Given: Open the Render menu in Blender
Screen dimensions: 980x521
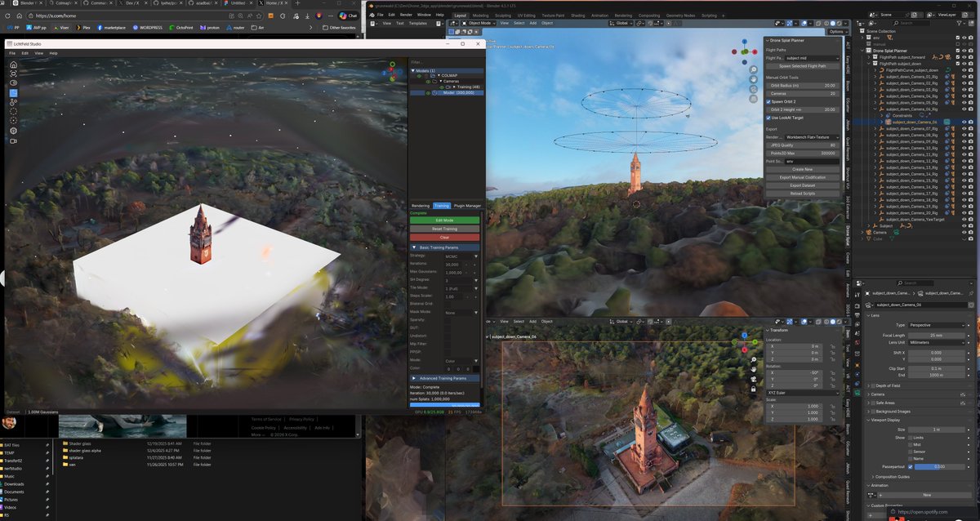Looking at the screenshot, I should [406, 15].
